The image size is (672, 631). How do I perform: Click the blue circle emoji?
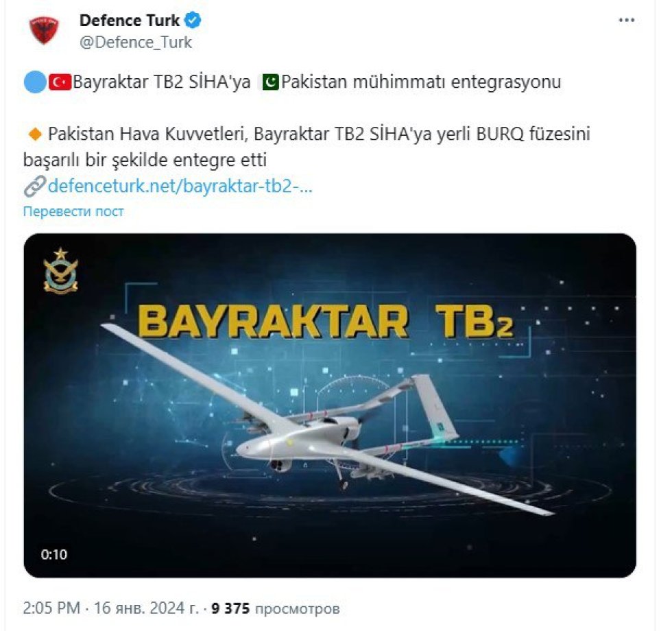click(x=35, y=82)
